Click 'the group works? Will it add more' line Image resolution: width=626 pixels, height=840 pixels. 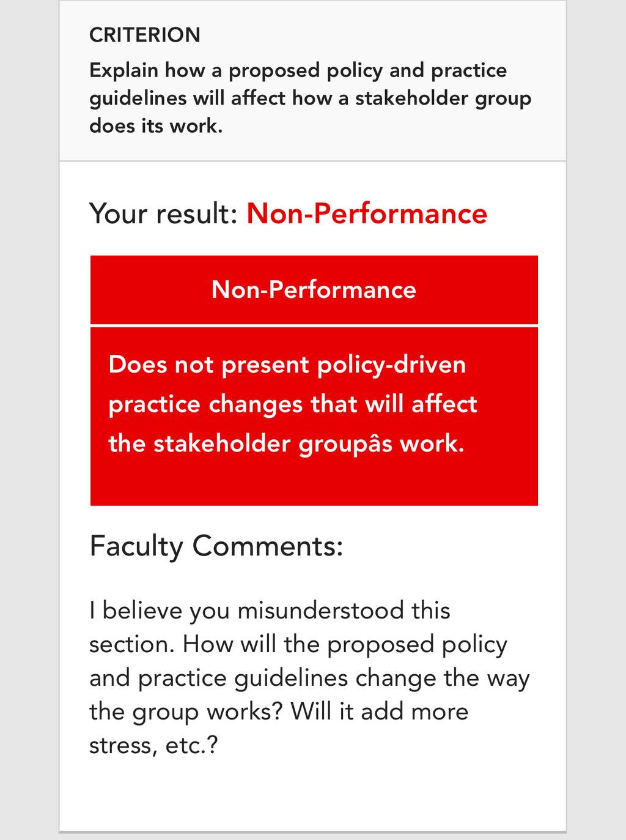pyautogui.click(x=279, y=712)
